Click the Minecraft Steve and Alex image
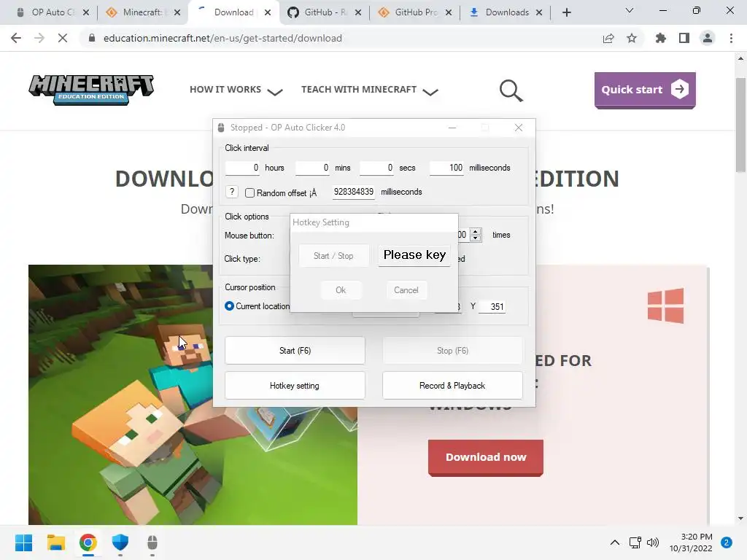This screenshot has width=747, height=560. 193,394
